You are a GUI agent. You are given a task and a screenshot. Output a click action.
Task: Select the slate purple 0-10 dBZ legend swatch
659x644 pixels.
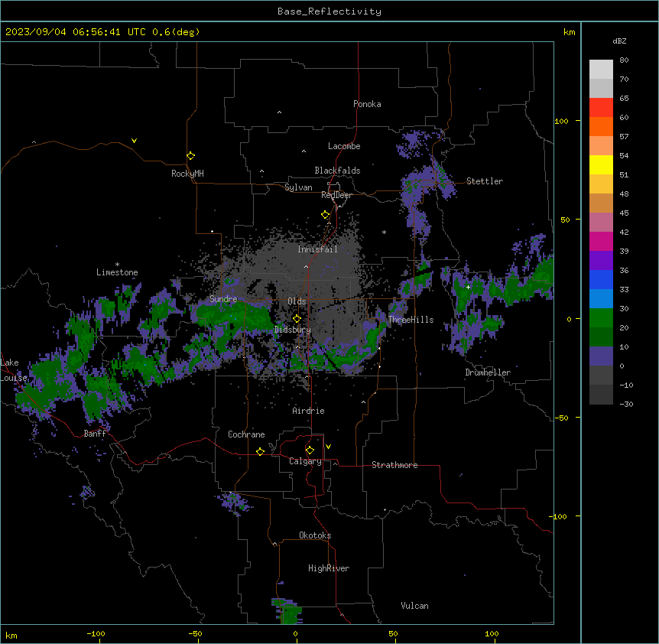(601, 356)
